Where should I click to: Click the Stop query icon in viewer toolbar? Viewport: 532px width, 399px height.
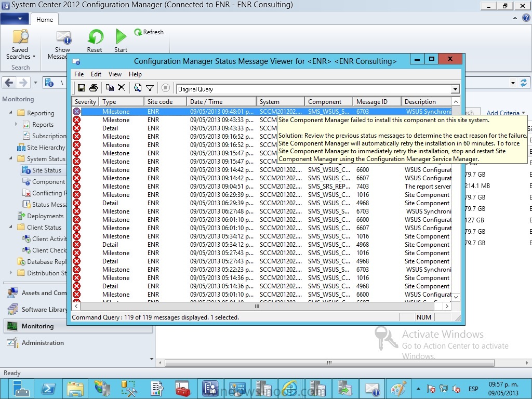(x=166, y=88)
